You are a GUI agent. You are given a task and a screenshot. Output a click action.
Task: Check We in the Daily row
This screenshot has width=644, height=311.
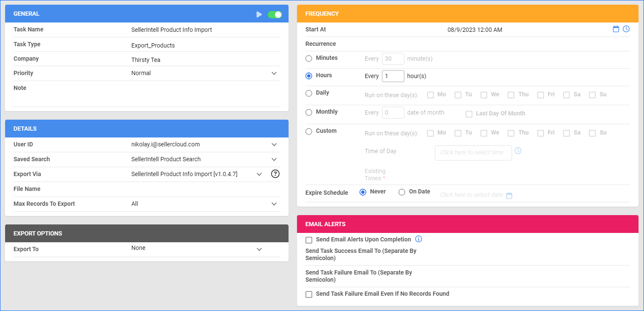pyautogui.click(x=484, y=95)
